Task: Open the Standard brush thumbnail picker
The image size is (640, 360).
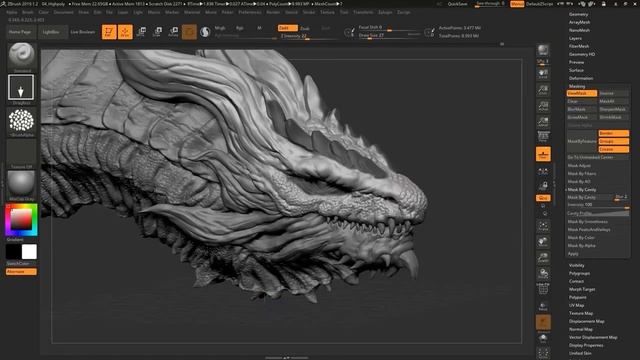Action: [x=22, y=56]
